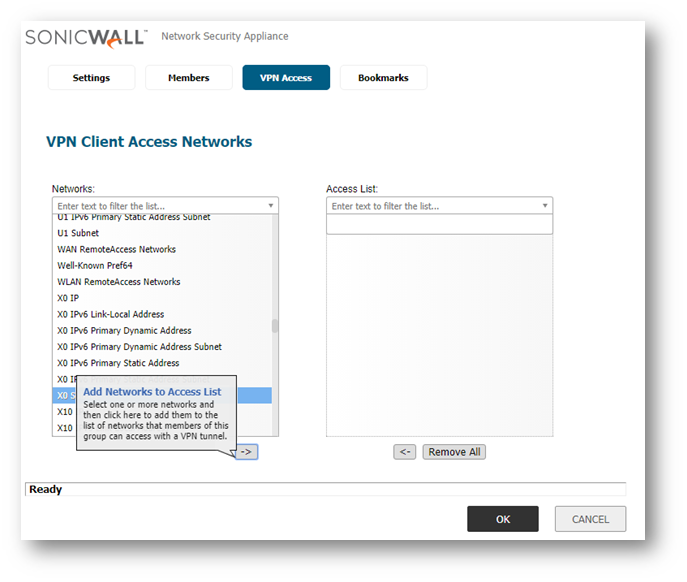Open the Settings tab
Screen dimensions: 687x582
coord(91,78)
